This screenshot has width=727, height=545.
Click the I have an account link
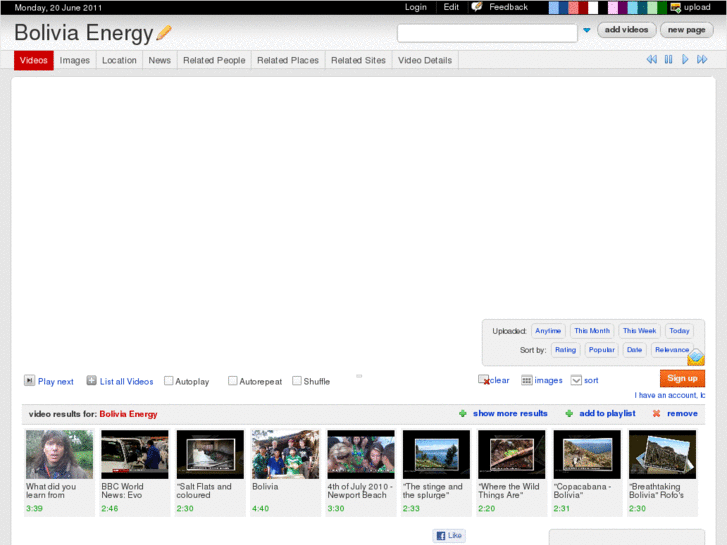(x=670, y=395)
